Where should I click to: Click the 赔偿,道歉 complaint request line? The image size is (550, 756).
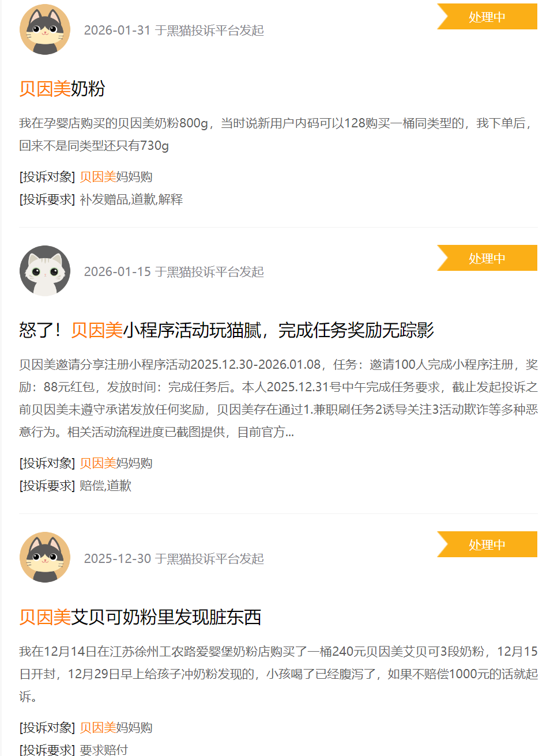(x=76, y=486)
